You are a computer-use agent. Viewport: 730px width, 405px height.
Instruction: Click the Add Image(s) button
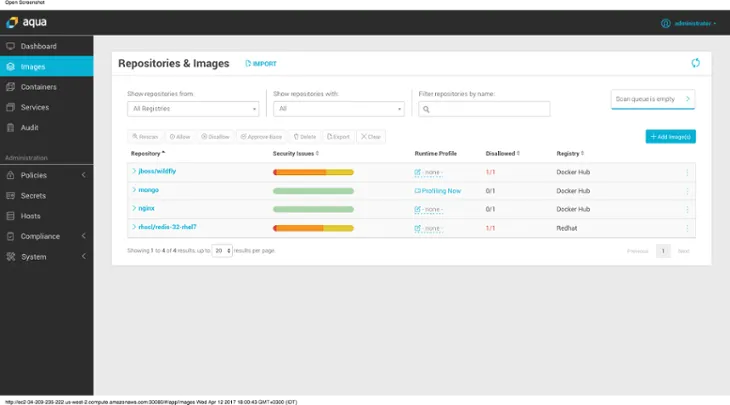[670, 136]
